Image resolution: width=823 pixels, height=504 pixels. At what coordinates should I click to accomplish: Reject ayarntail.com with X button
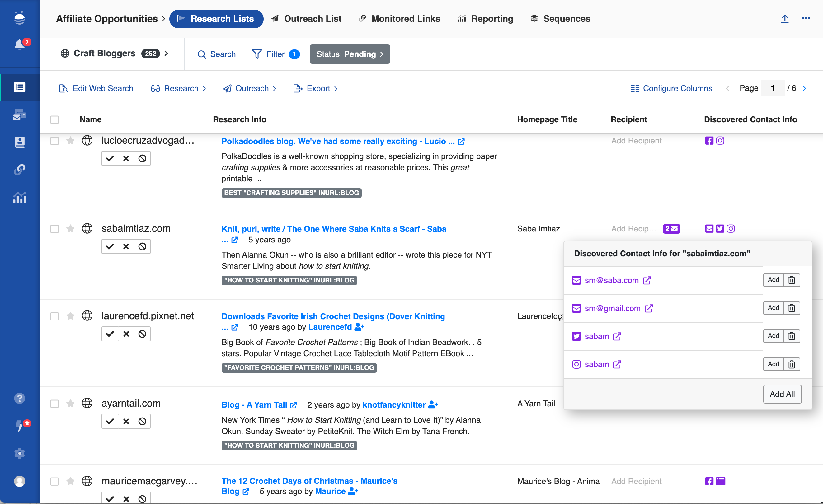click(126, 421)
